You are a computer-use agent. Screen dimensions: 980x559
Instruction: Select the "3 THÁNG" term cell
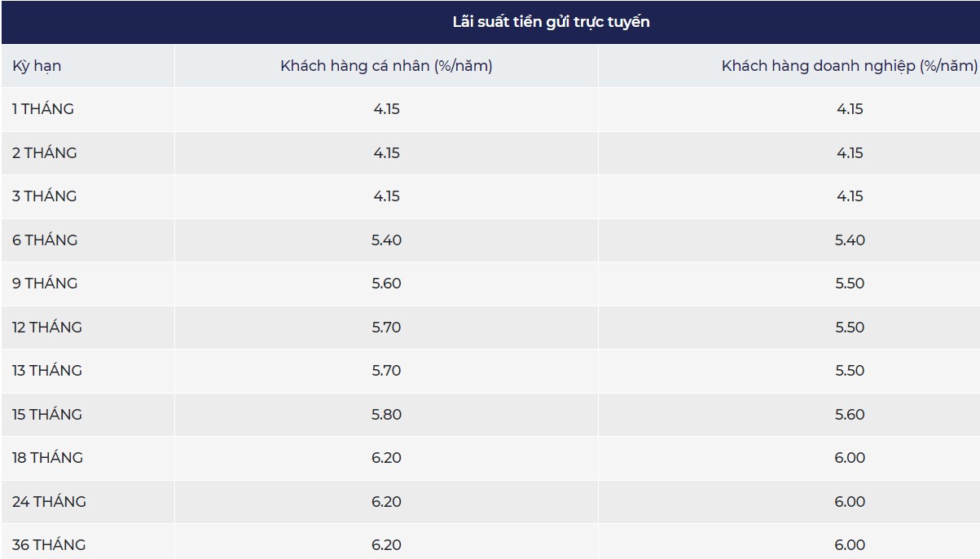point(45,196)
